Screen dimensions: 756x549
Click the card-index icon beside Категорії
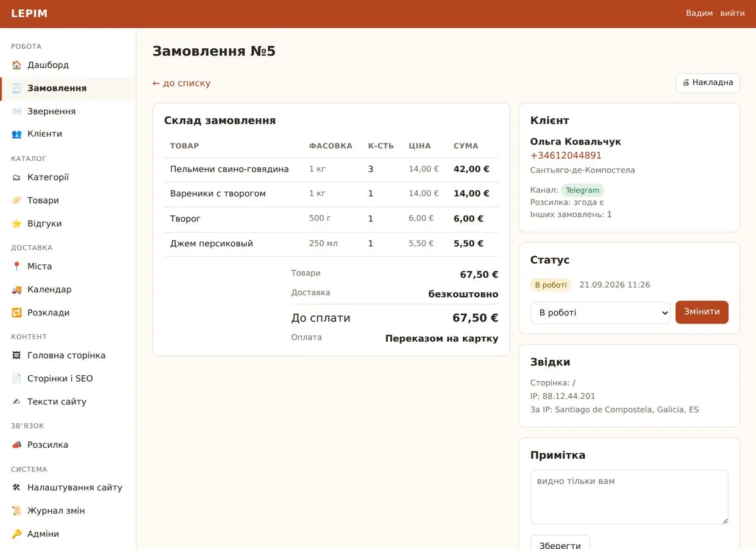[16, 177]
